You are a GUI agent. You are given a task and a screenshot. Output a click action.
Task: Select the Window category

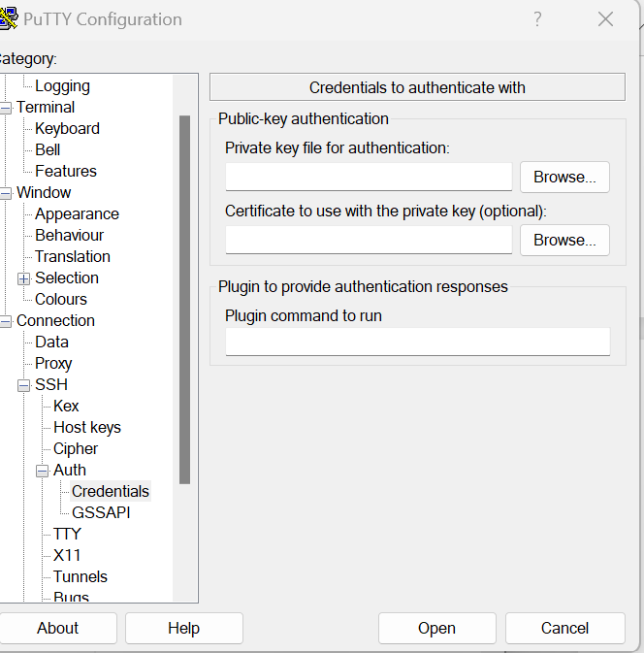(x=44, y=192)
